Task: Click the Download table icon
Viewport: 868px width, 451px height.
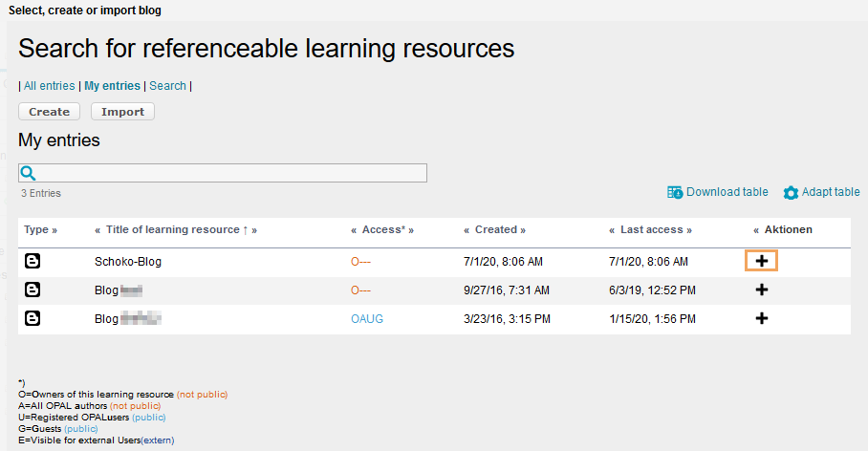Action: click(x=675, y=192)
